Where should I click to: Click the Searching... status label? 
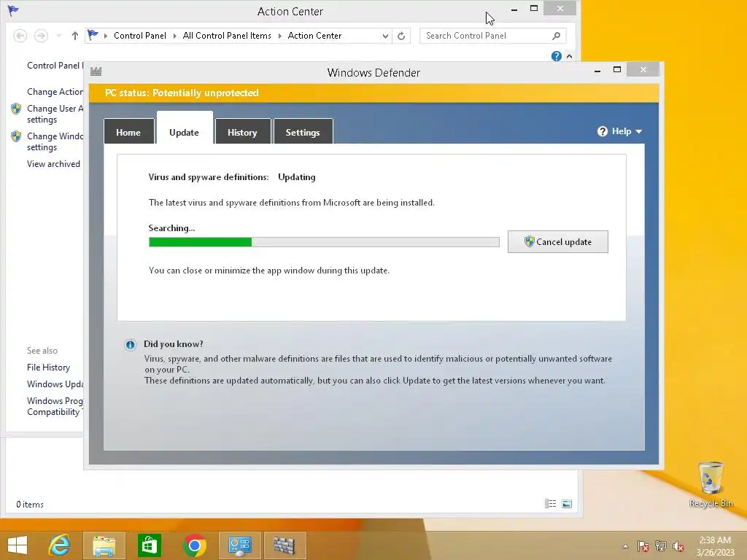click(171, 228)
